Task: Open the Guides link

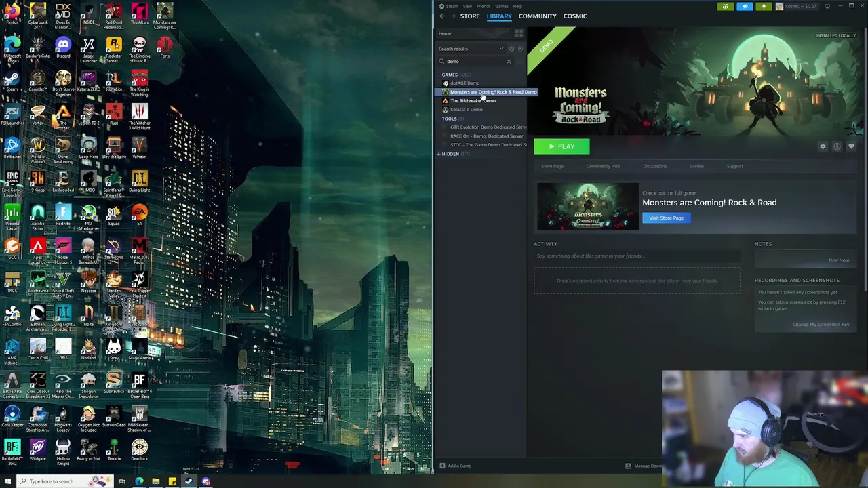Action: [696, 166]
